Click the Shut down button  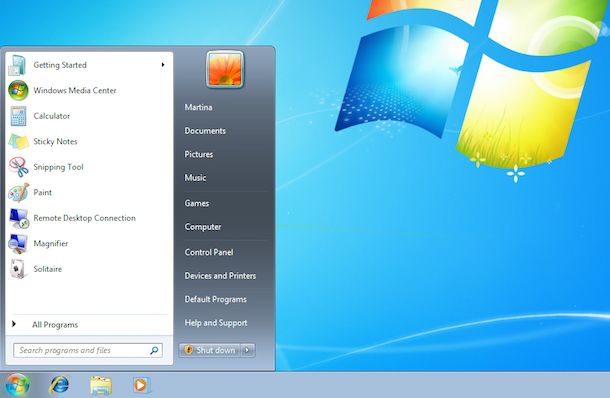(x=210, y=350)
